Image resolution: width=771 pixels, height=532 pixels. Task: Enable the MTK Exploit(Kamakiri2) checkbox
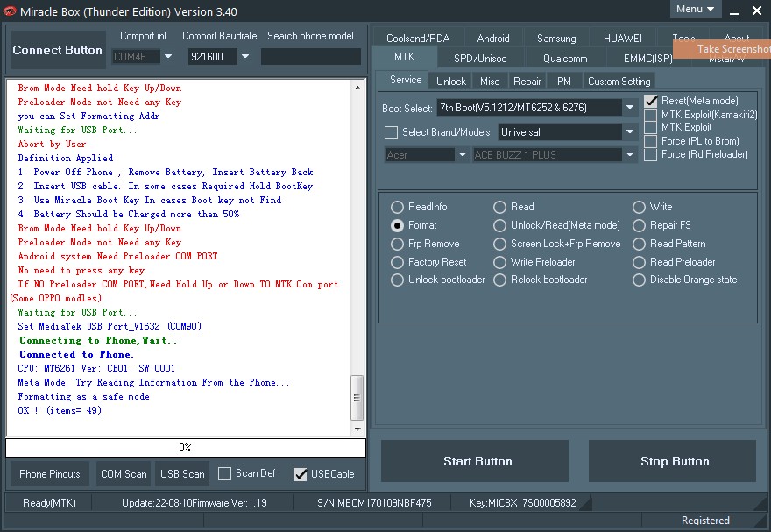click(650, 115)
